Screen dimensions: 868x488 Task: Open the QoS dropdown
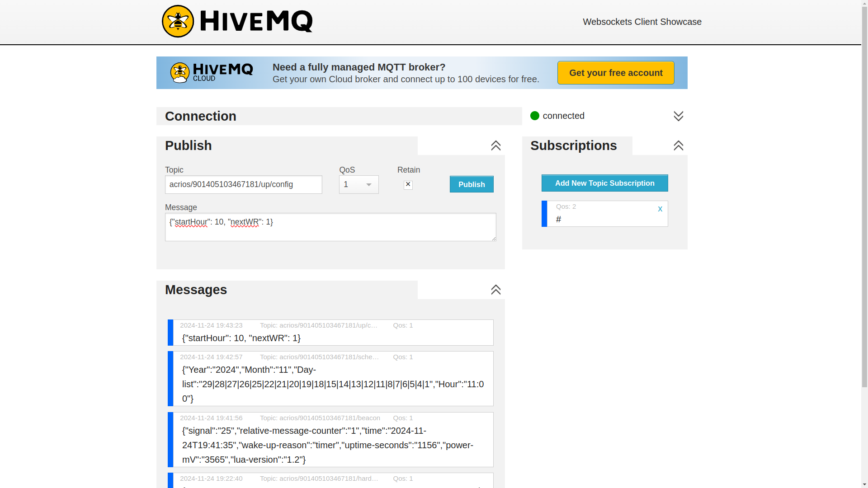pyautogui.click(x=359, y=184)
